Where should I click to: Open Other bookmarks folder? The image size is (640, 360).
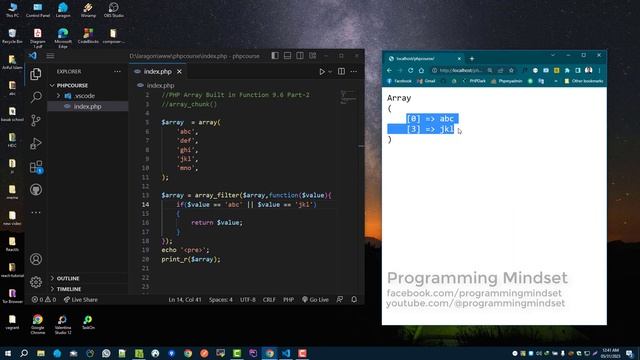point(584,81)
